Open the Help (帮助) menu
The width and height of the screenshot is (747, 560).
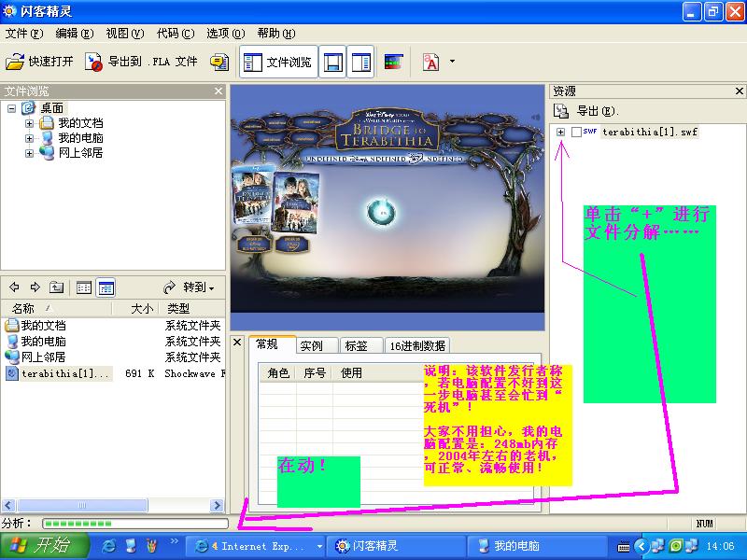pyautogui.click(x=275, y=34)
